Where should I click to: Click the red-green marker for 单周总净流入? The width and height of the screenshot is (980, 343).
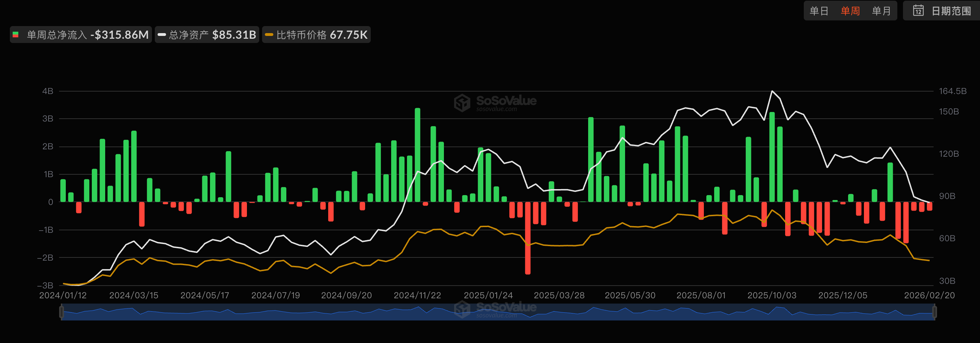pyautogui.click(x=15, y=35)
